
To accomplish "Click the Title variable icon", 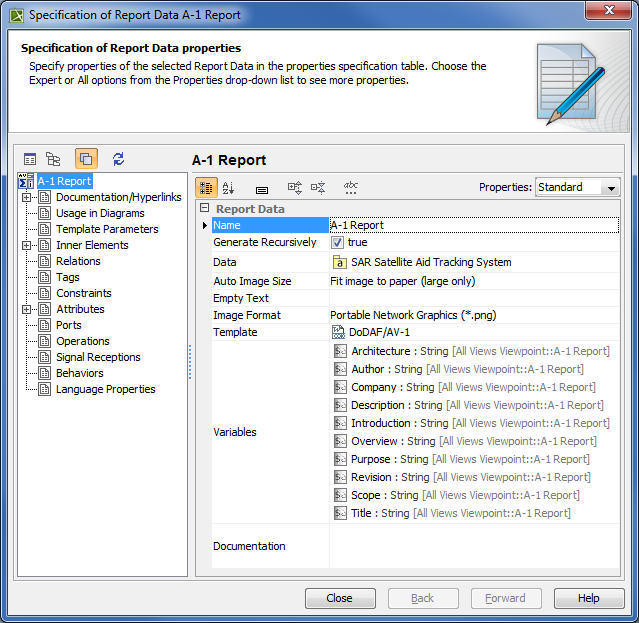I will (x=340, y=513).
